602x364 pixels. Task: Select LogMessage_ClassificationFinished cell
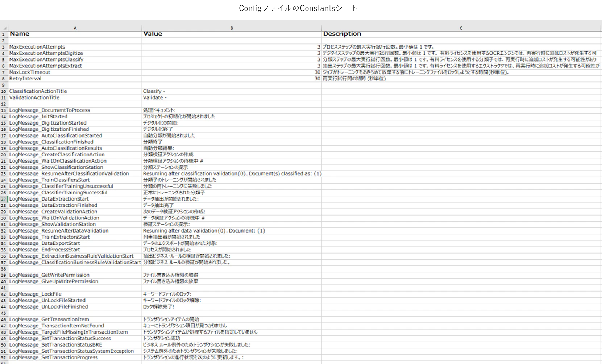click(75, 142)
